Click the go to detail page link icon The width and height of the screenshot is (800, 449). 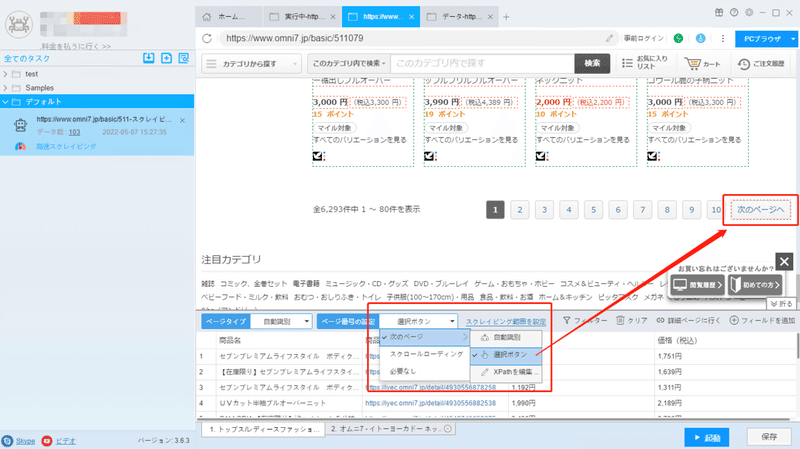coord(660,320)
